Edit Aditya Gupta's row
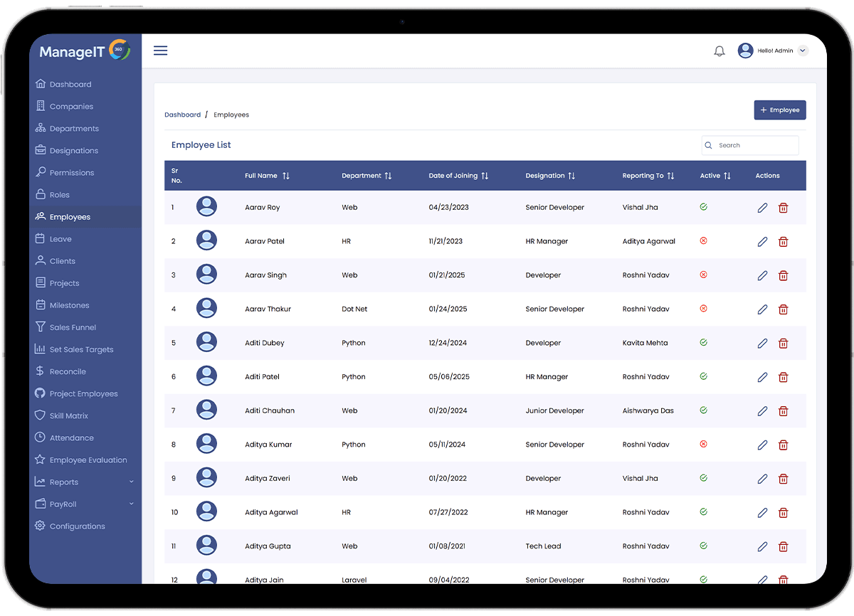 click(x=762, y=546)
